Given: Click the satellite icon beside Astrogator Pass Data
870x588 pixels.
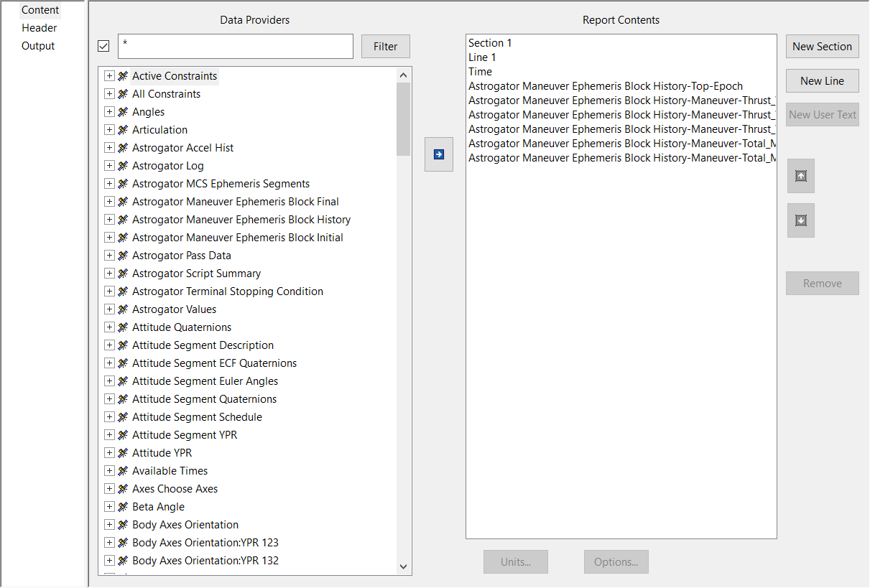Looking at the screenshot, I should click(123, 255).
